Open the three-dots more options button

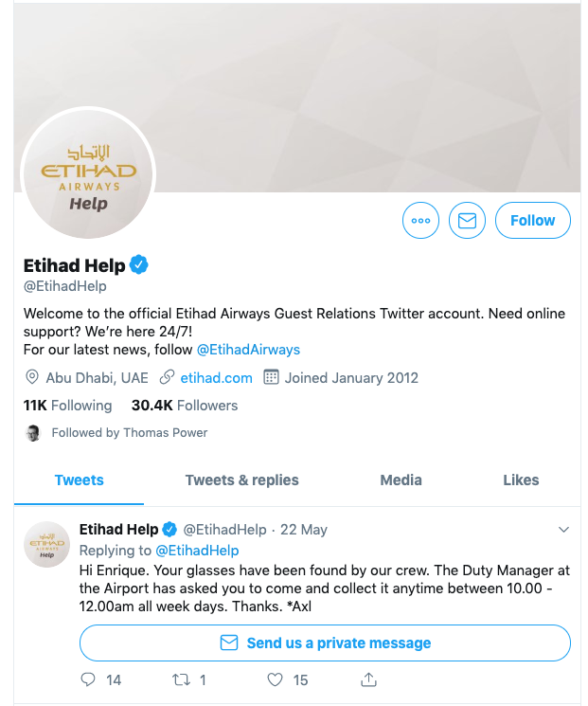(x=420, y=220)
